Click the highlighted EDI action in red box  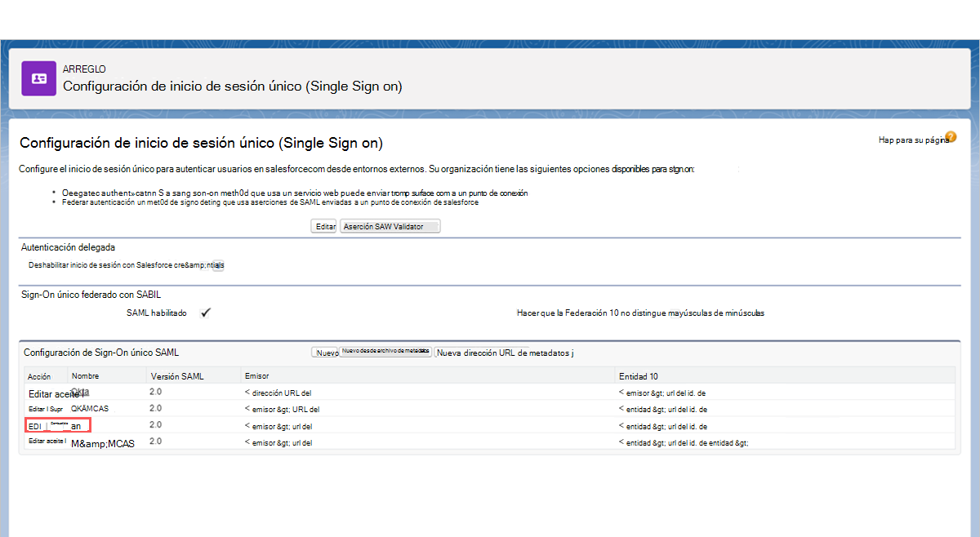pyautogui.click(x=34, y=425)
